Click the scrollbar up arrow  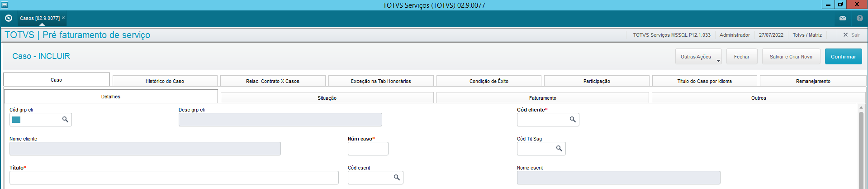coord(861,107)
